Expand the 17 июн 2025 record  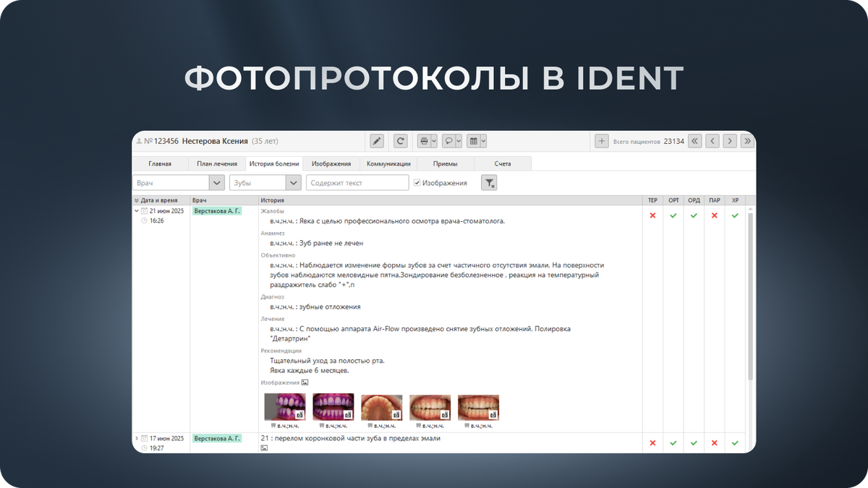pos(137,438)
